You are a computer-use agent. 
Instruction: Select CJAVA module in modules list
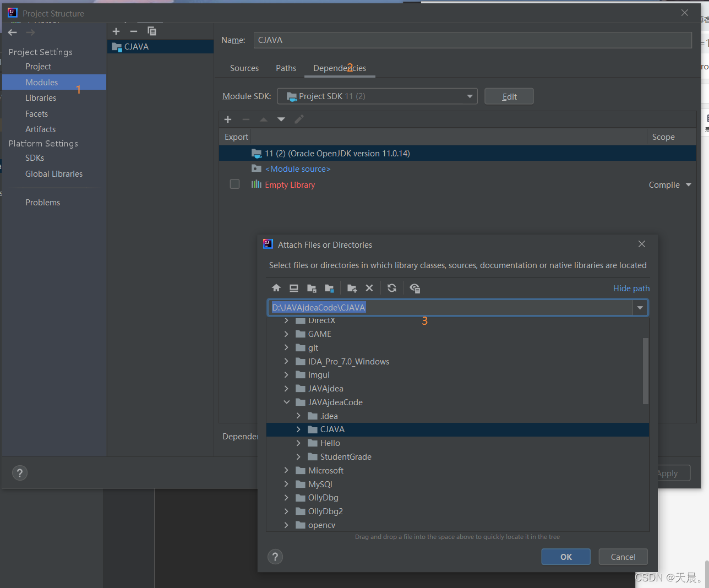click(161, 47)
